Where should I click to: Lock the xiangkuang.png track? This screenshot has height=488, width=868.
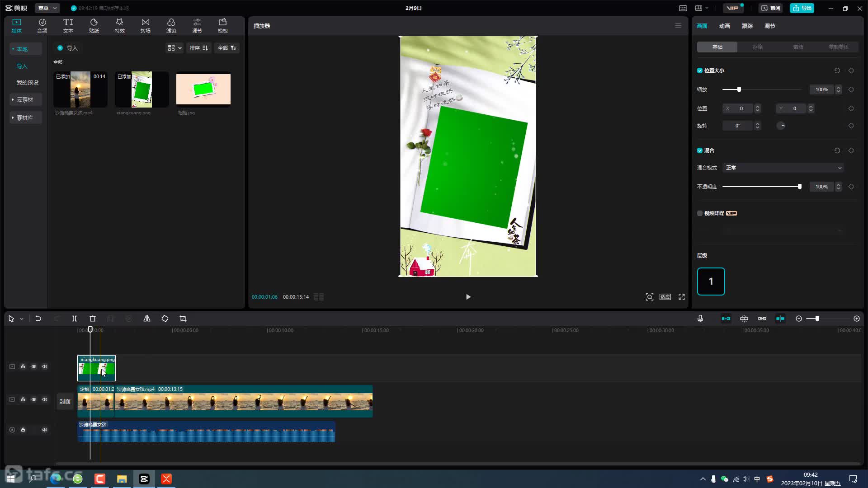pyautogui.click(x=23, y=366)
